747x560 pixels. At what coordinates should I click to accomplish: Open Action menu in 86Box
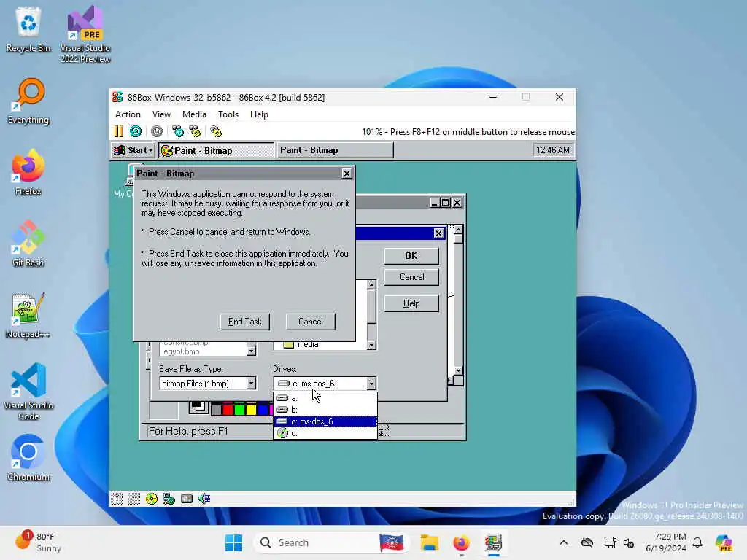128,114
